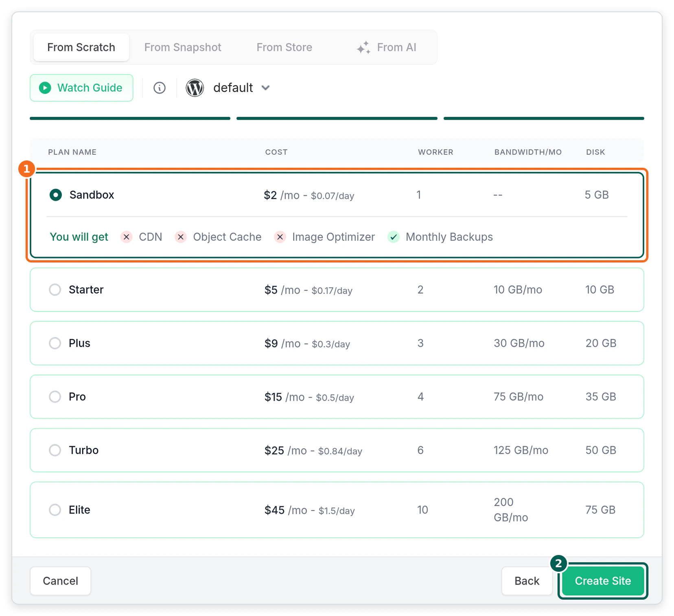Click the info circle icon
Viewport: 674px width, 616px height.
[x=160, y=88]
